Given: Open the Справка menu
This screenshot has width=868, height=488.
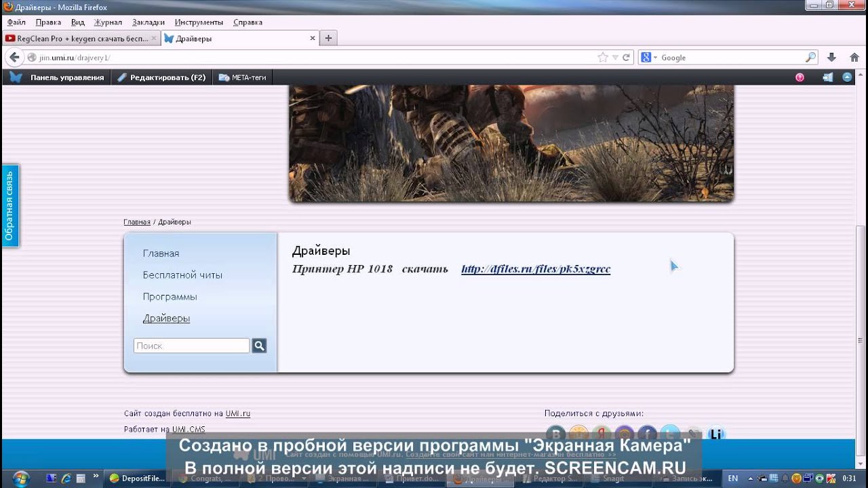Looking at the screenshot, I should click(x=248, y=22).
